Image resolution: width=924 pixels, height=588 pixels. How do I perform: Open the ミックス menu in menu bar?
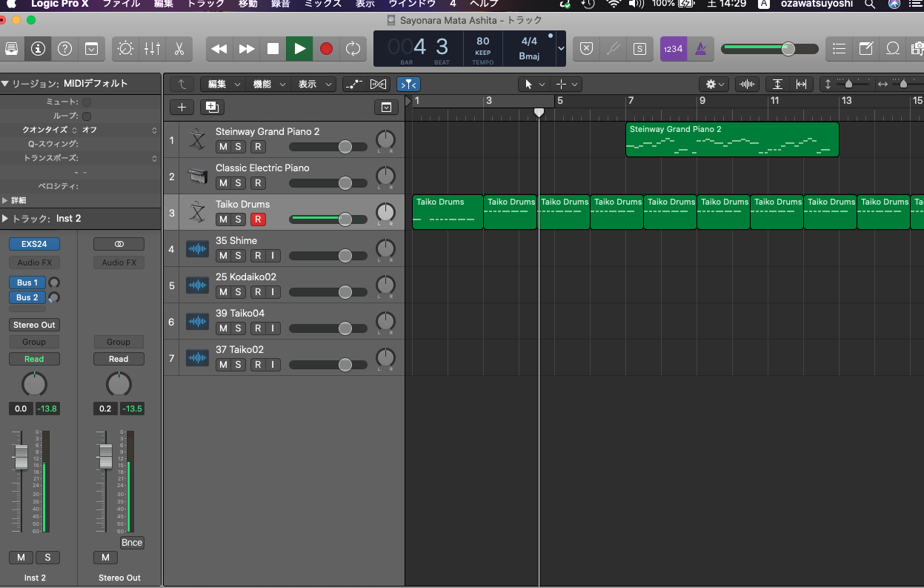tap(323, 4)
